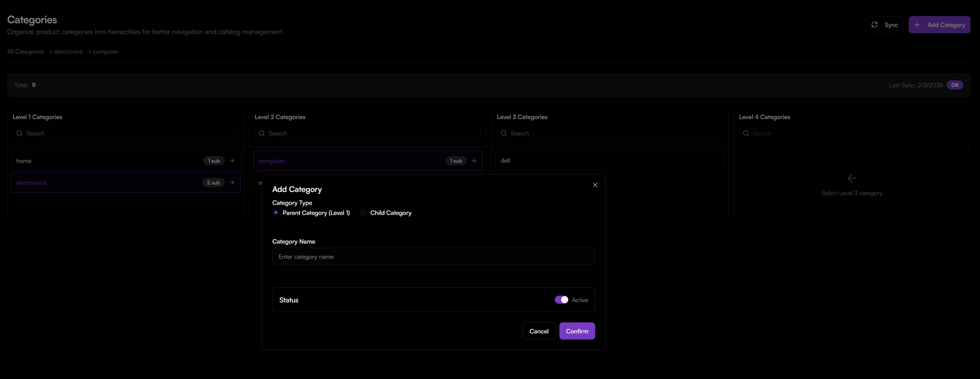Image resolution: width=980 pixels, height=379 pixels.
Task: Expand the electronics category subcategories
Action: 232,183
